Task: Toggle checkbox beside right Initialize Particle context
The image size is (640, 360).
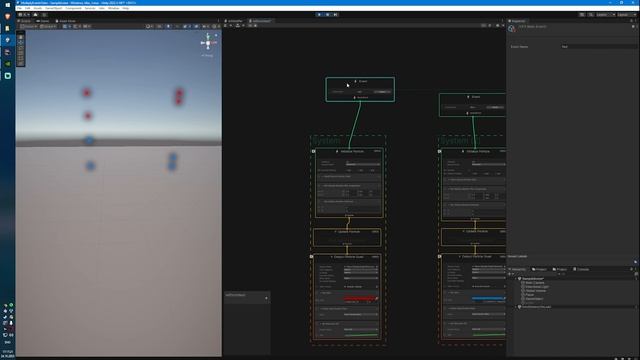Action: pyautogui.click(x=440, y=151)
